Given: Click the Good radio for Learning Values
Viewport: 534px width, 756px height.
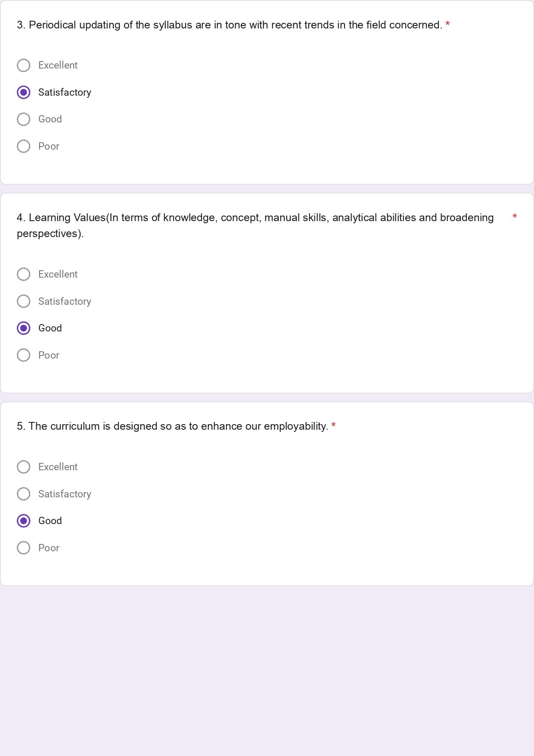Looking at the screenshot, I should point(24,328).
